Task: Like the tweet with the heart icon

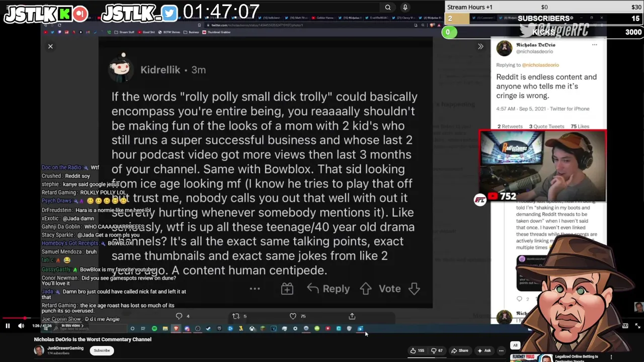Action: pyautogui.click(x=293, y=316)
